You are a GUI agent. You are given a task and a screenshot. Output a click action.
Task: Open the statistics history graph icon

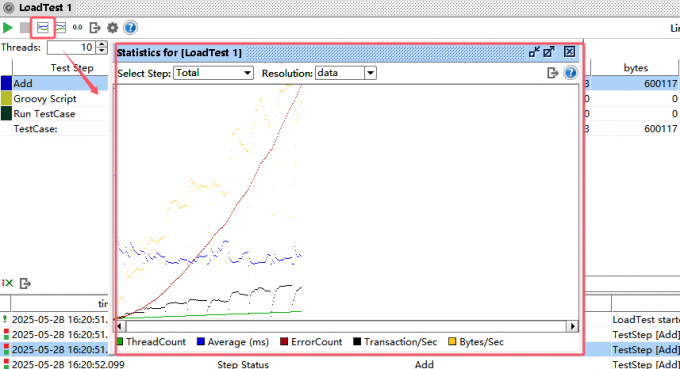(x=60, y=28)
